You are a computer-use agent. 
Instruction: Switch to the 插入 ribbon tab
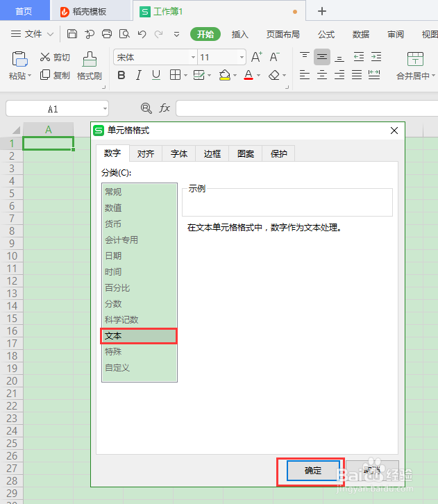[x=239, y=34]
